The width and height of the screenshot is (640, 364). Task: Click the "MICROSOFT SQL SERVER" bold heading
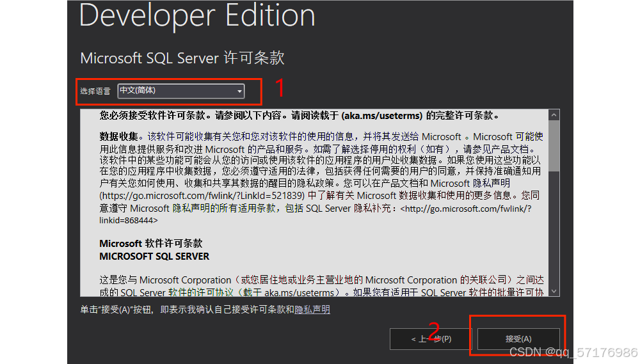coord(154,257)
